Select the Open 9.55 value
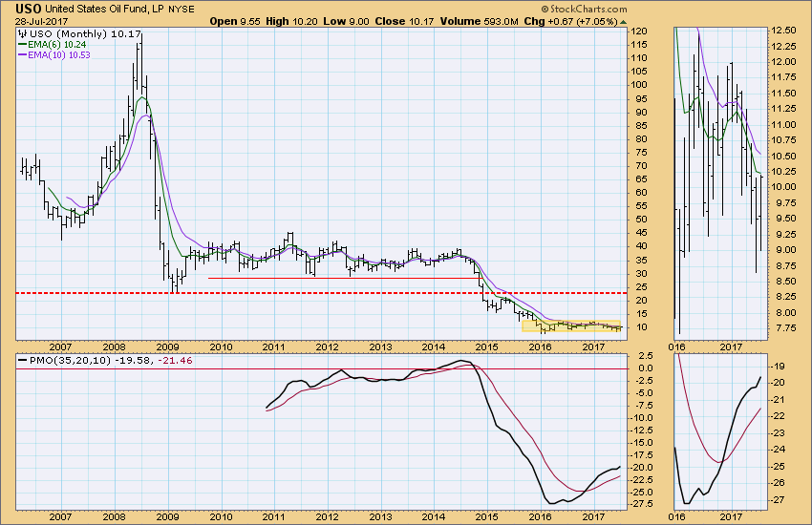The width and height of the screenshot is (812, 525). 235,22
